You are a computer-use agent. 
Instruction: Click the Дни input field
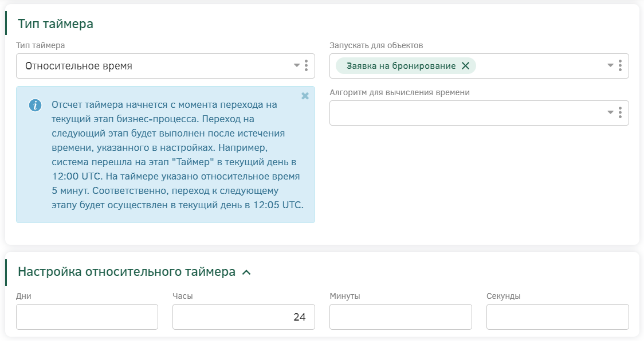tap(87, 317)
